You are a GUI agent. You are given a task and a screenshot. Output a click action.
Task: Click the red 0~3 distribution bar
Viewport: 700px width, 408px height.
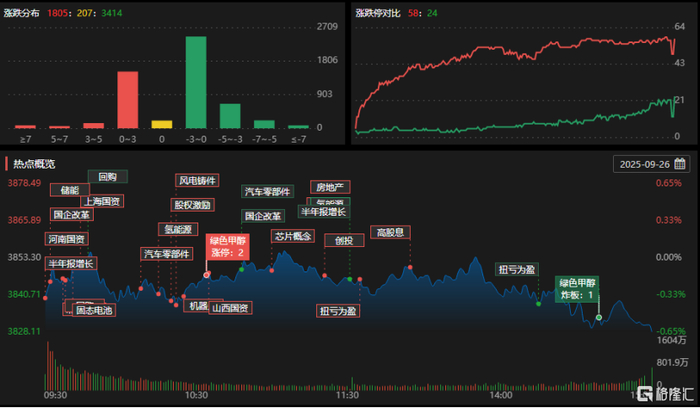coord(128,100)
